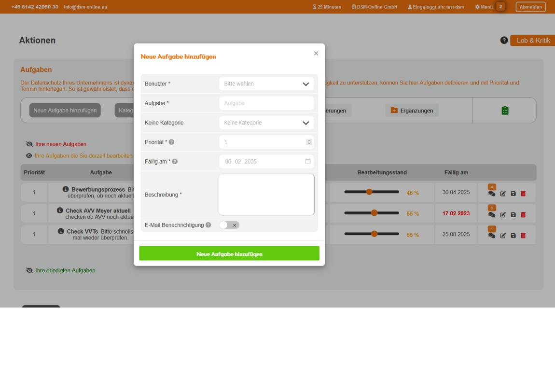Save the Check VVTs task row
The image size is (555, 392).
click(x=513, y=236)
